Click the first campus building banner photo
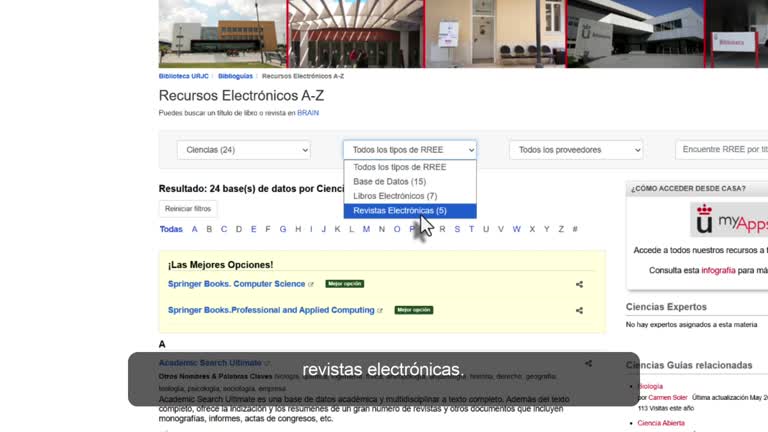The width and height of the screenshot is (768, 432). coord(223,34)
